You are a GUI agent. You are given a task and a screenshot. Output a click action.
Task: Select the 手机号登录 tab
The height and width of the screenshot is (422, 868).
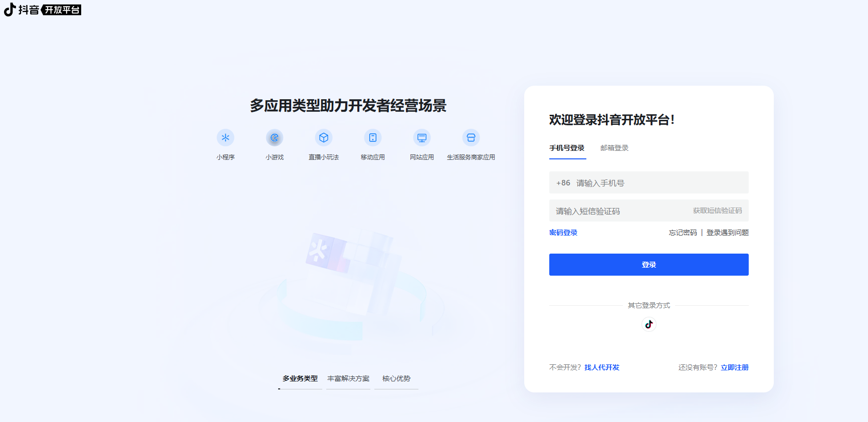tap(567, 148)
